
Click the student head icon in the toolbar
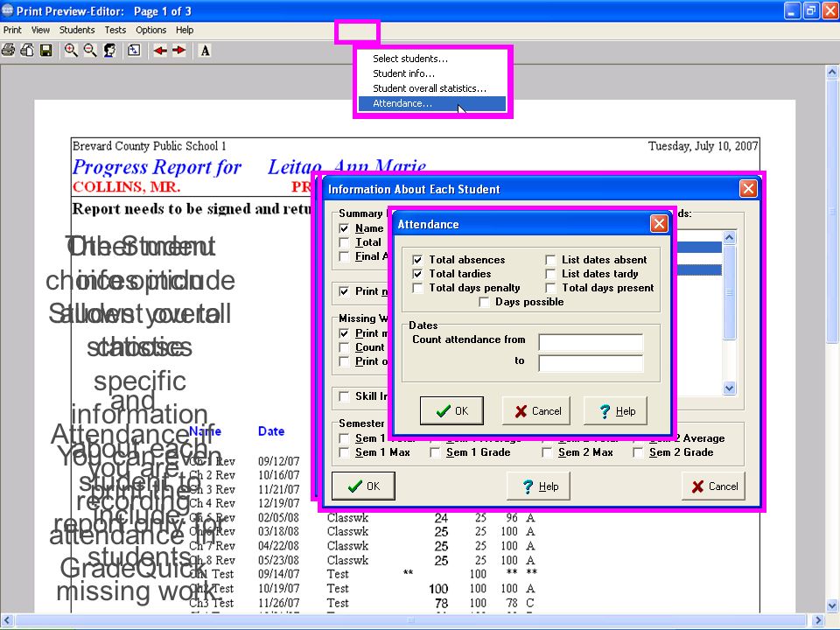[x=110, y=51]
